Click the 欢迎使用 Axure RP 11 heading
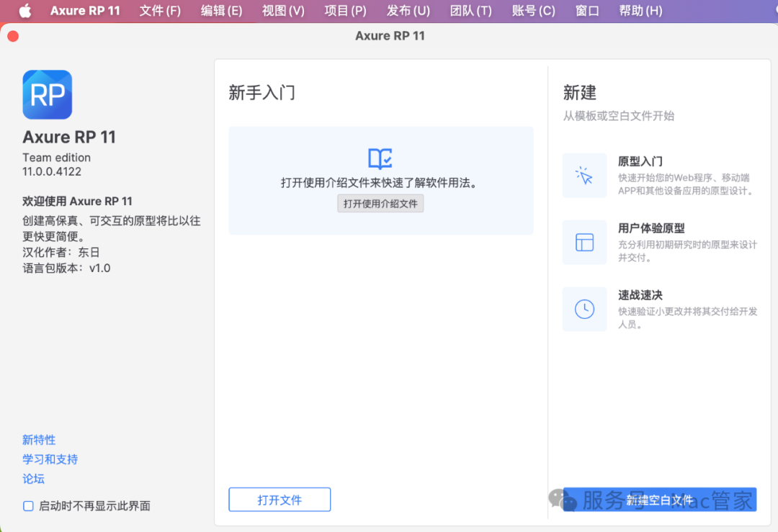Image resolution: width=778 pixels, height=532 pixels. tap(77, 202)
